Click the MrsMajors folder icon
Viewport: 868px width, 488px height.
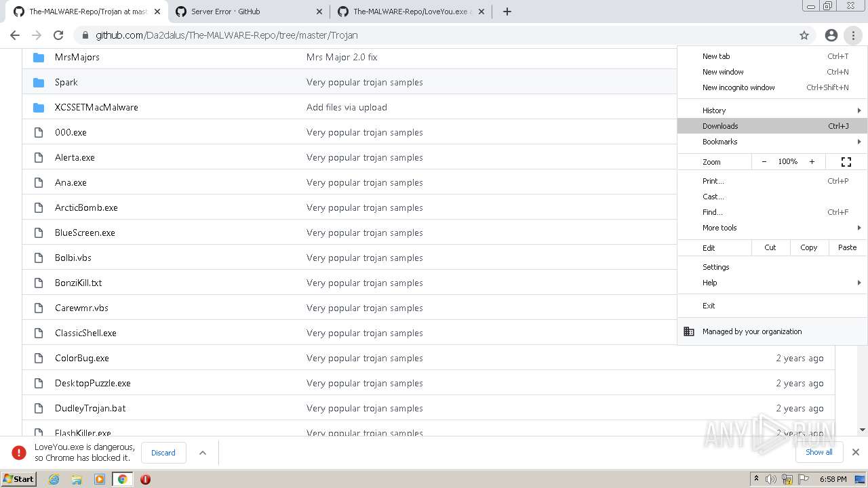click(39, 57)
